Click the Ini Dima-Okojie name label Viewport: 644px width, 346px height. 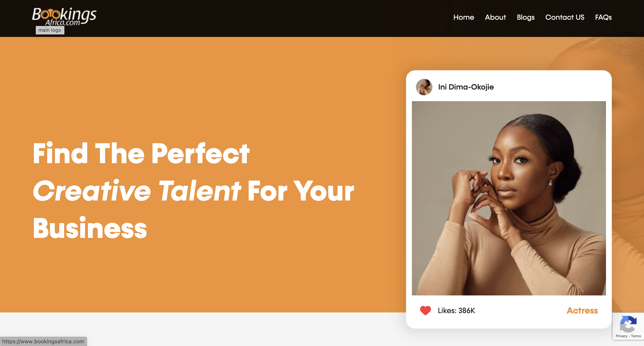(x=466, y=87)
